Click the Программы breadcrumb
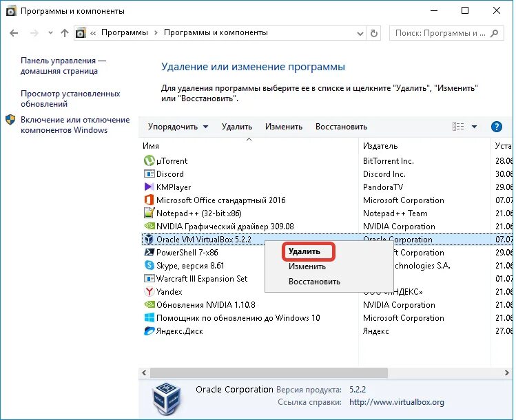The image size is (516, 420). (x=125, y=32)
